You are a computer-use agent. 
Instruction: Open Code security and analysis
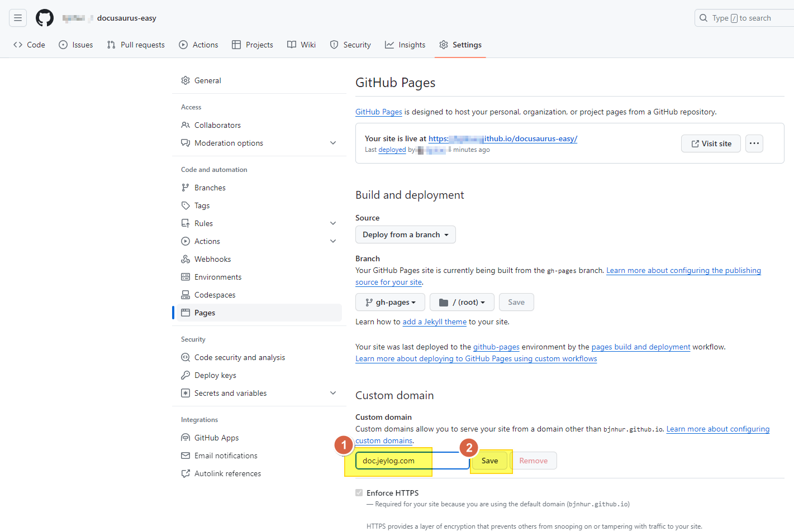pyautogui.click(x=259, y=357)
